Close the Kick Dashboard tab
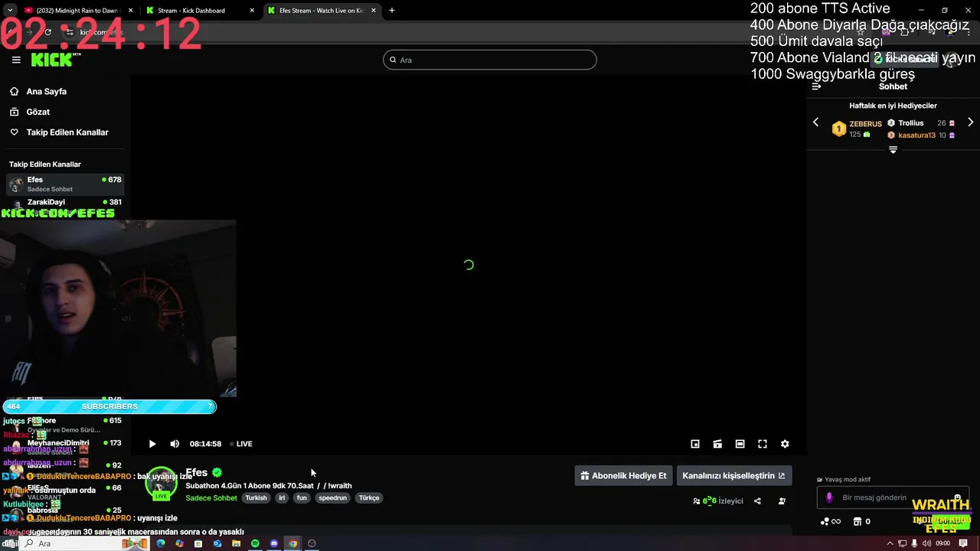The height and width of the screenshot is (551, 980). point(252,11)
